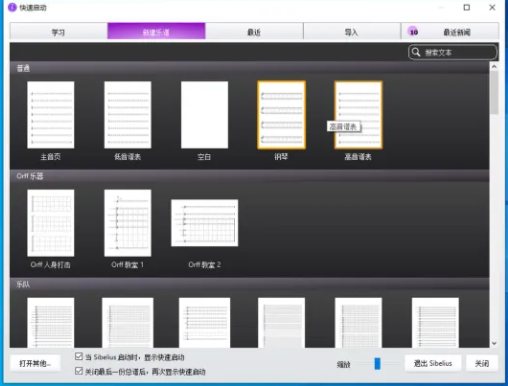Pick the 钢琴 piano template

click(281, 115)
